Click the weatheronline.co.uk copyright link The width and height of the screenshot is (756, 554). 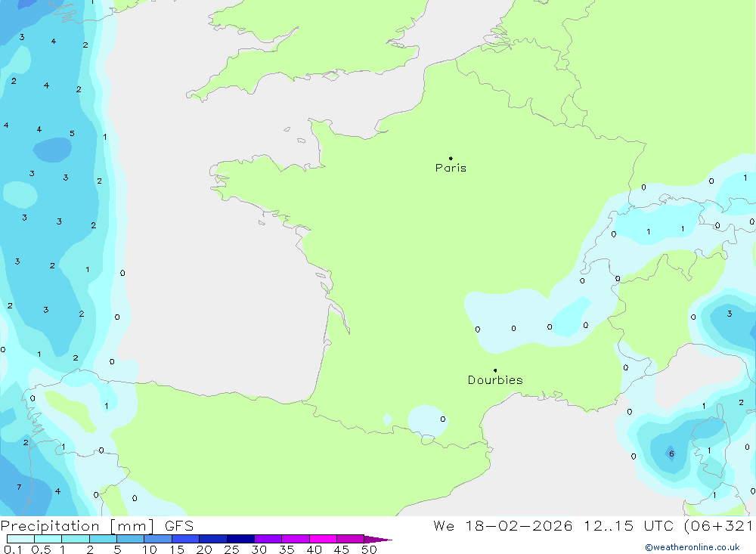pyautogui.click(x=692, y=547)
